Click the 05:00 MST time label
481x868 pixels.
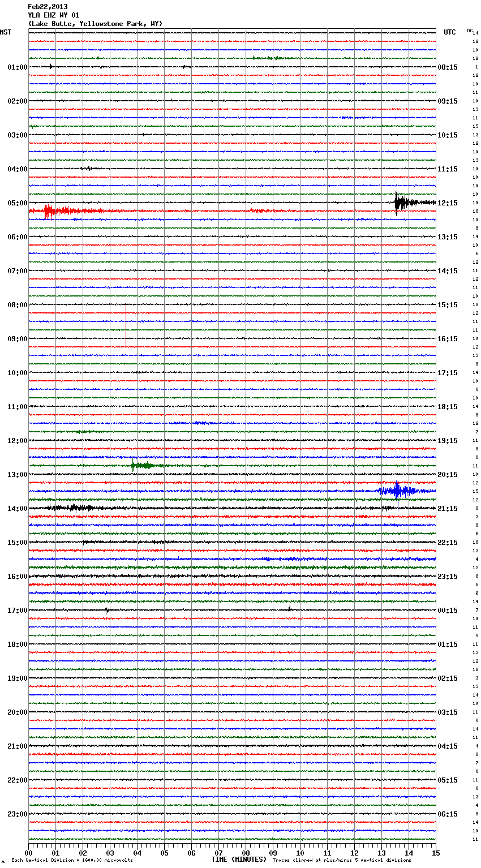click(18, 203)
